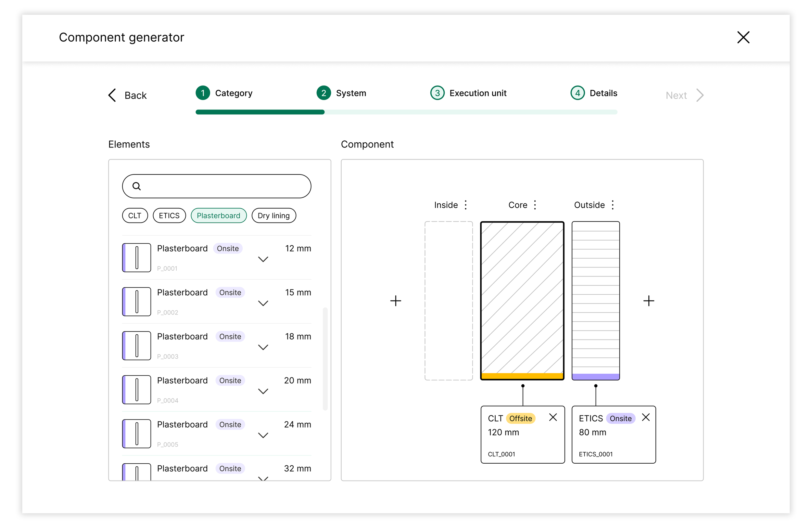Click the green step progress bar
Viewport: 812px width, 528px height.
point(260,112)
